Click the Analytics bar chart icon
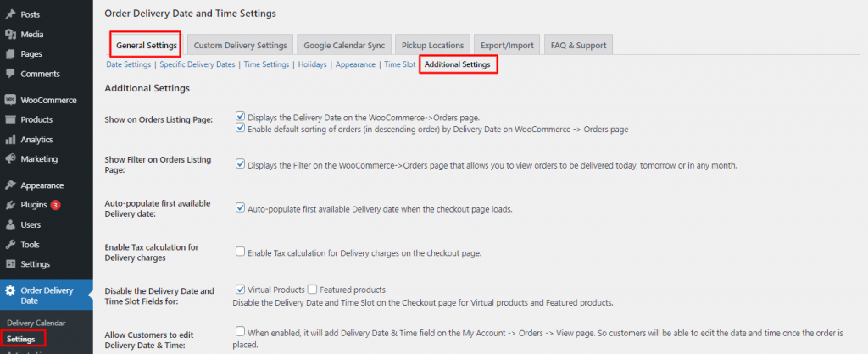Image resolution: width=868 pixels, height=354 pixels. tap(10, 140)
